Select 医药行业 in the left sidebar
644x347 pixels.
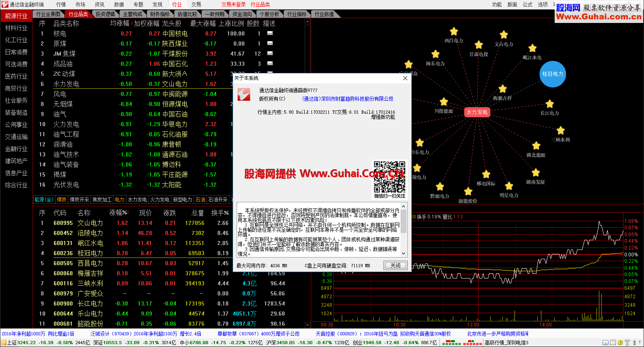coord(17,76)
